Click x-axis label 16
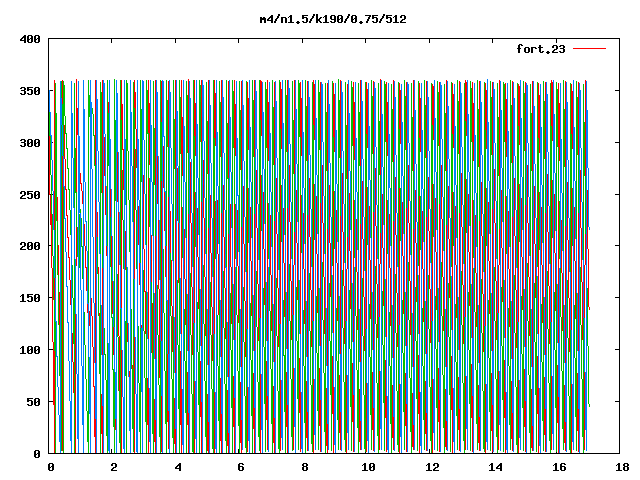 [x=559, y=467]
